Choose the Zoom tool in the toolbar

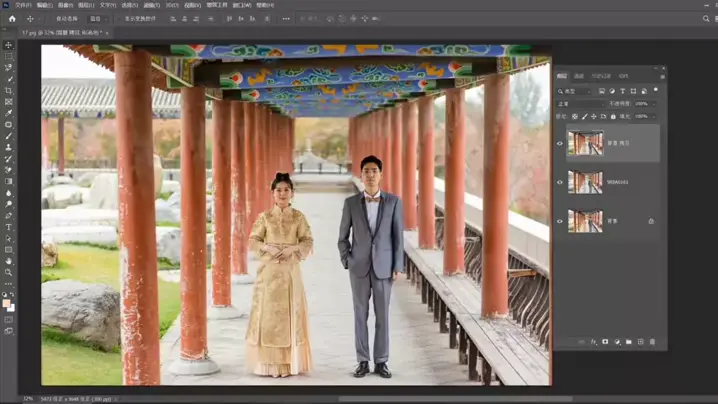[x=9, y=272]
